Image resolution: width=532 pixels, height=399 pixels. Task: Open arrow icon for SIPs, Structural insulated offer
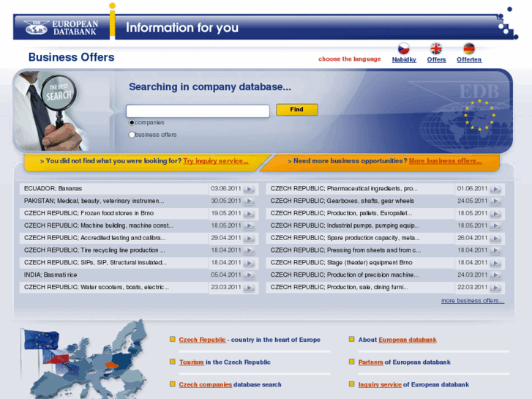pos(250,263)
